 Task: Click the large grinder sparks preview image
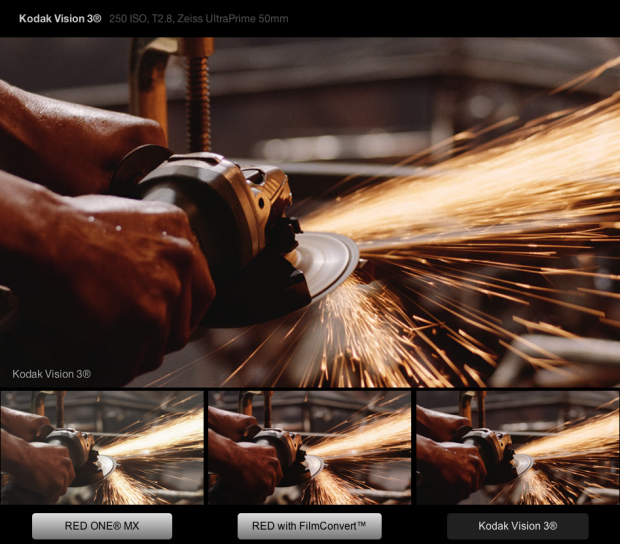[x=310, y=212]
